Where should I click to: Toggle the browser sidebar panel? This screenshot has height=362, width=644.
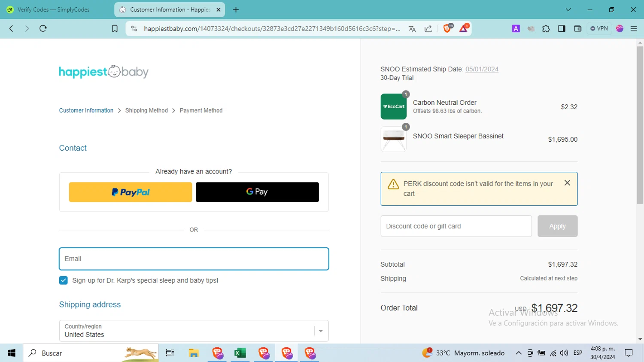(x=562, y=29)
